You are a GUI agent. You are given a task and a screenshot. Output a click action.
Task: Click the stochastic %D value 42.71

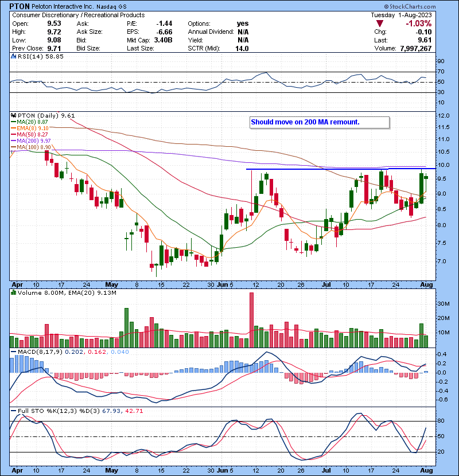click(134, 411)
